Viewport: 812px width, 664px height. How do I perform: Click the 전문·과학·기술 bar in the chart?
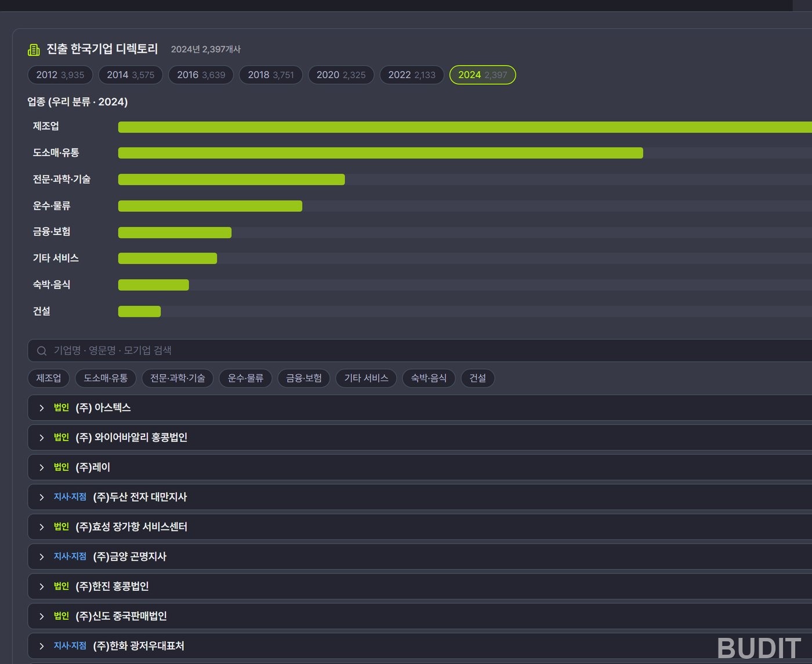pyautogui.click(x=231, y=179)
